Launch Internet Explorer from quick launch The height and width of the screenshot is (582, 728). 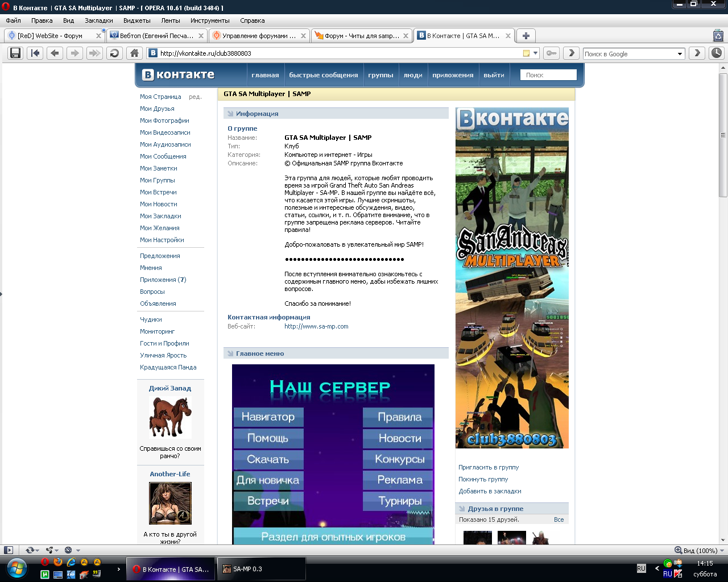71,562
